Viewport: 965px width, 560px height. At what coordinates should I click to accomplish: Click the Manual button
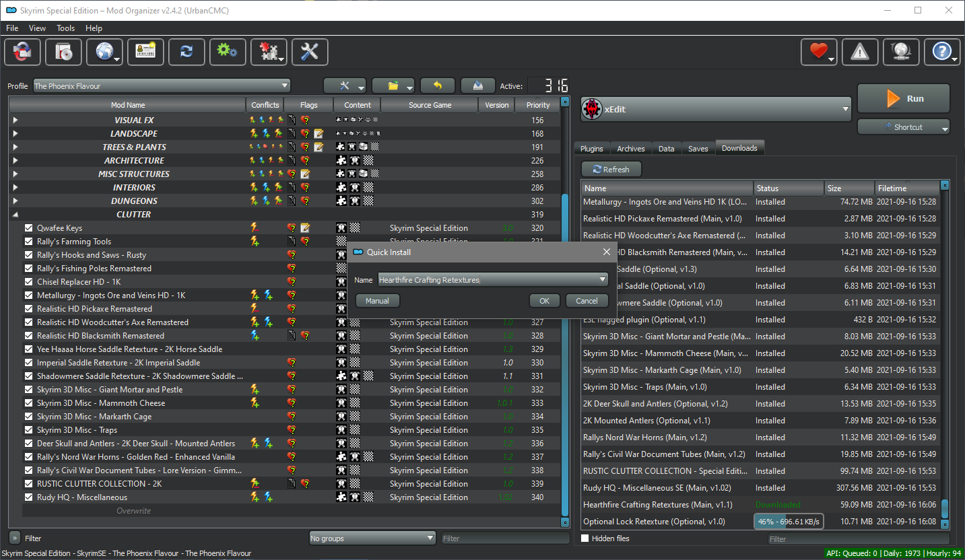pos(377,301)
